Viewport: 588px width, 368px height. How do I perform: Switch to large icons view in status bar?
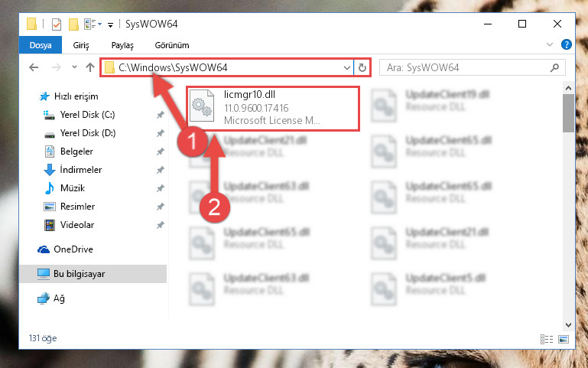coord(564,339)
